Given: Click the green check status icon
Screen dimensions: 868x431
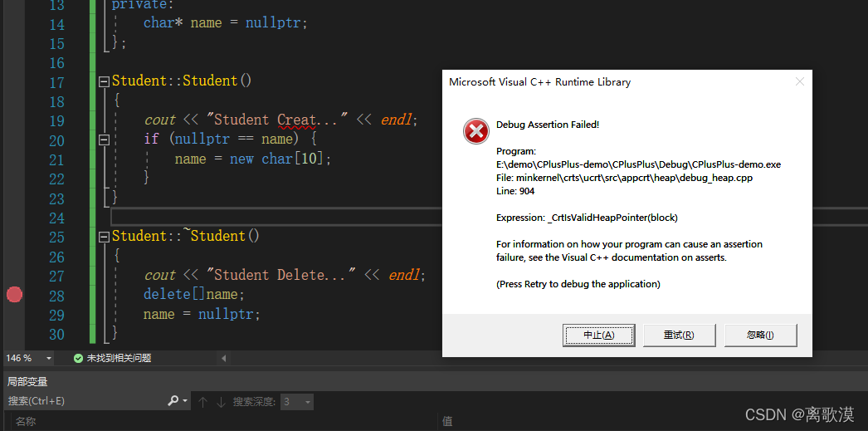Looking at the screenshot, I should click(79, 359).
